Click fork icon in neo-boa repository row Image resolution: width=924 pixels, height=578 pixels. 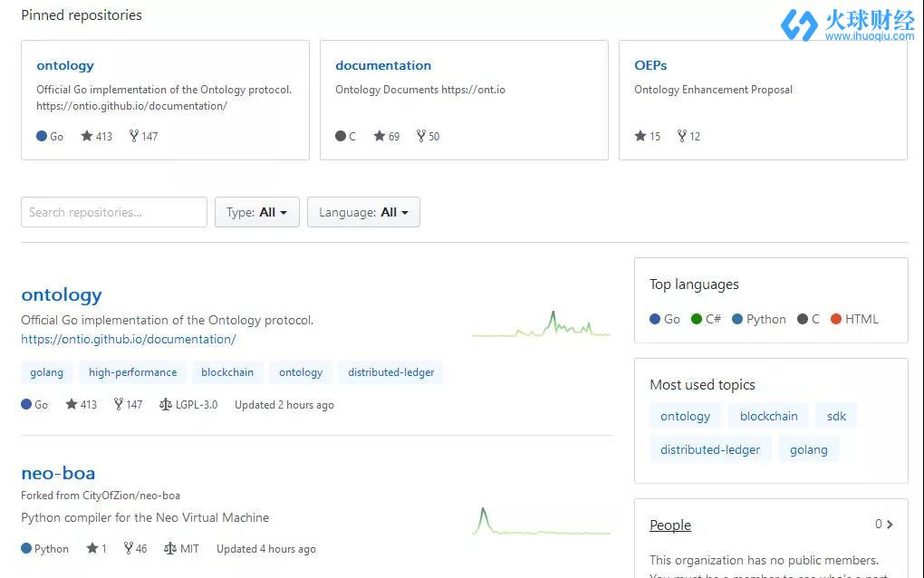pyautogui.click(x=129, y=548)
